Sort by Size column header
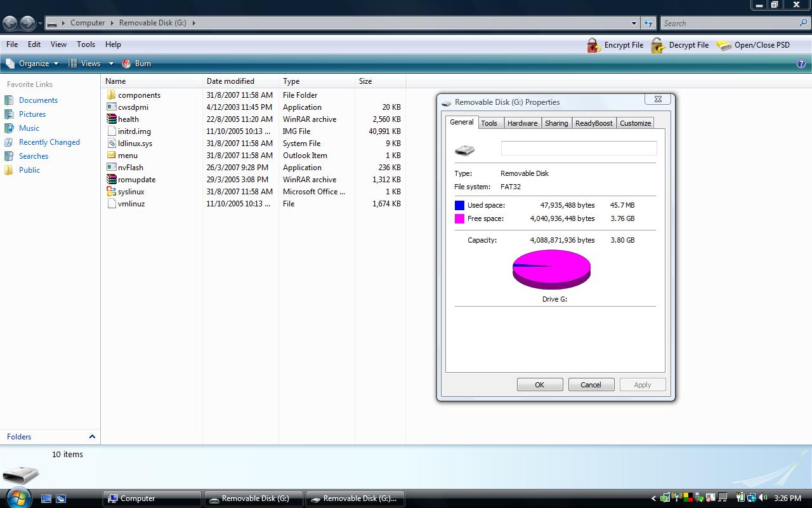 pos(380,81)
